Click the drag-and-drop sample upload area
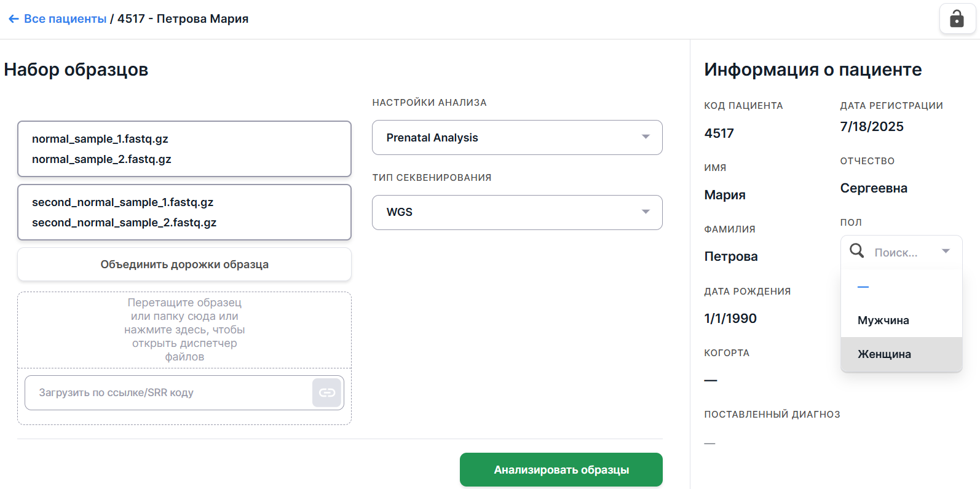Viewport: 980px width, 489px height. 184,330
